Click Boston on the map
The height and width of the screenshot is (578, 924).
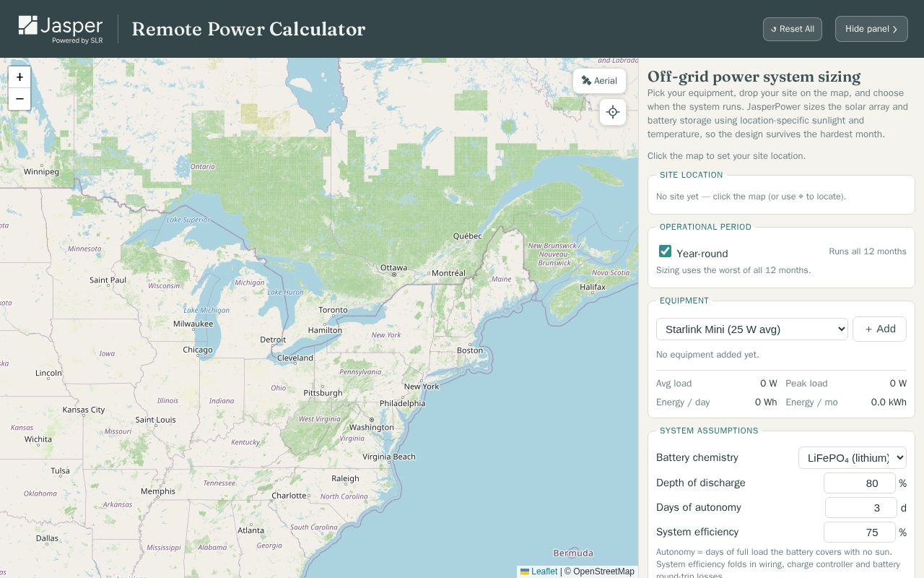(x=470, y=350)
